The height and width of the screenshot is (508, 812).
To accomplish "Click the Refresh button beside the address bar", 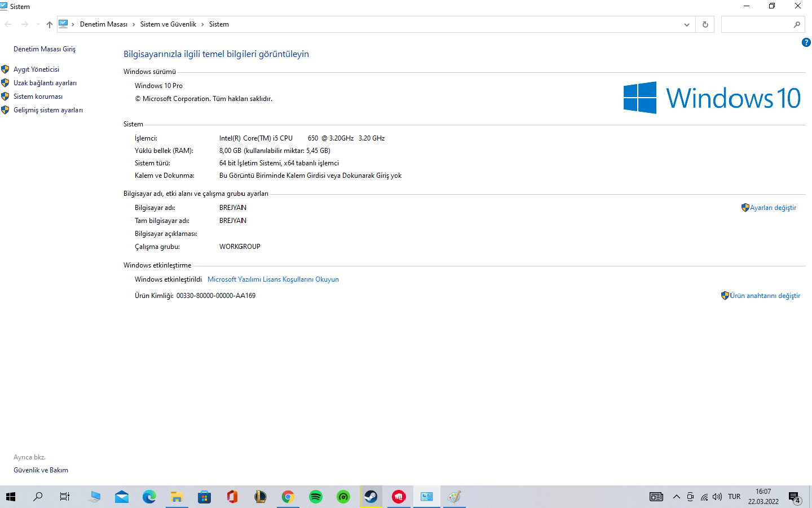I will point(705,24).
